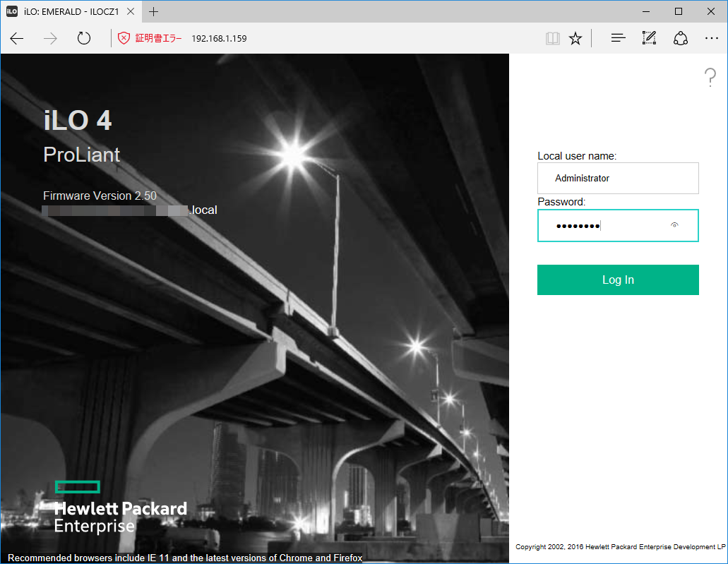Open iLO help question mark
The image size is (728, 564).
710,77
